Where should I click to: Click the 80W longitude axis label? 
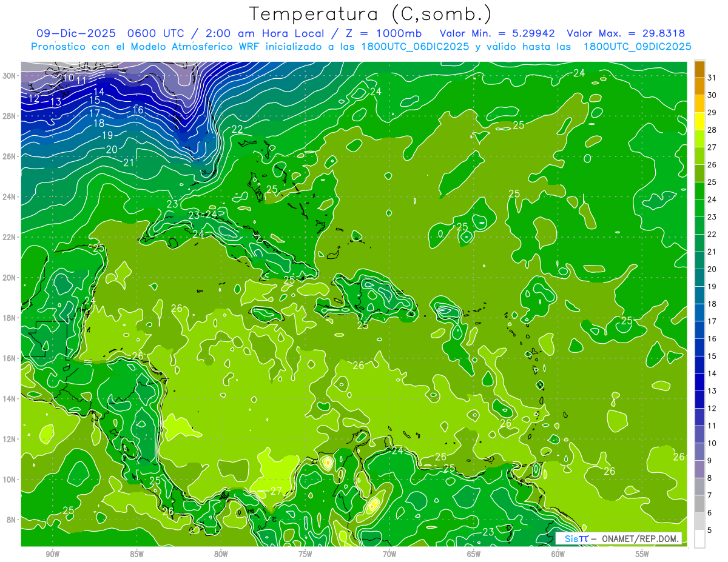pyautogui.click(x=221, y=554)
